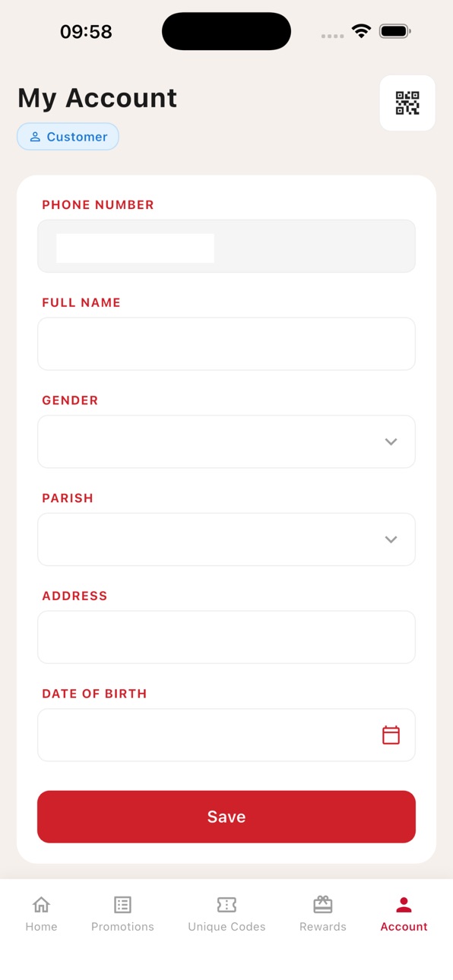Tap the battery indicator in status bar
Image resolution: width=453 pixels, height=980 pixels.
[x=394, y=31]
